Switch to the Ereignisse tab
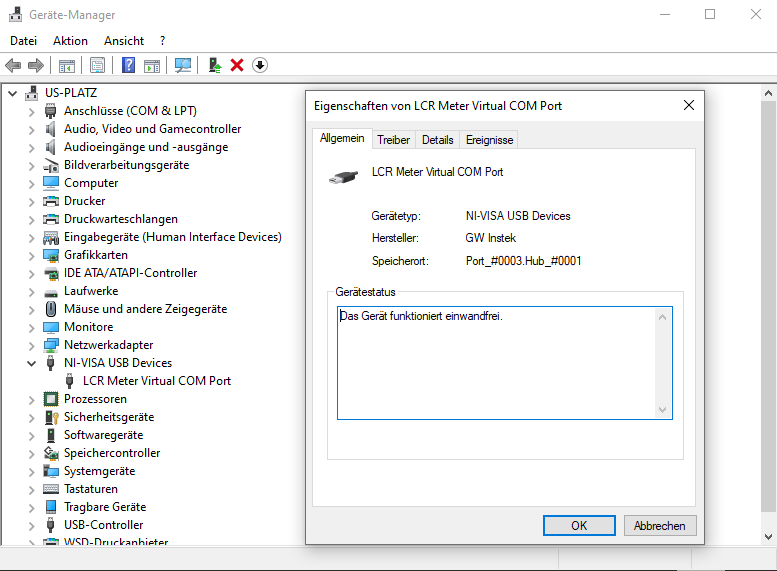This screenshot has height=571, width=777. pos(489,140)
